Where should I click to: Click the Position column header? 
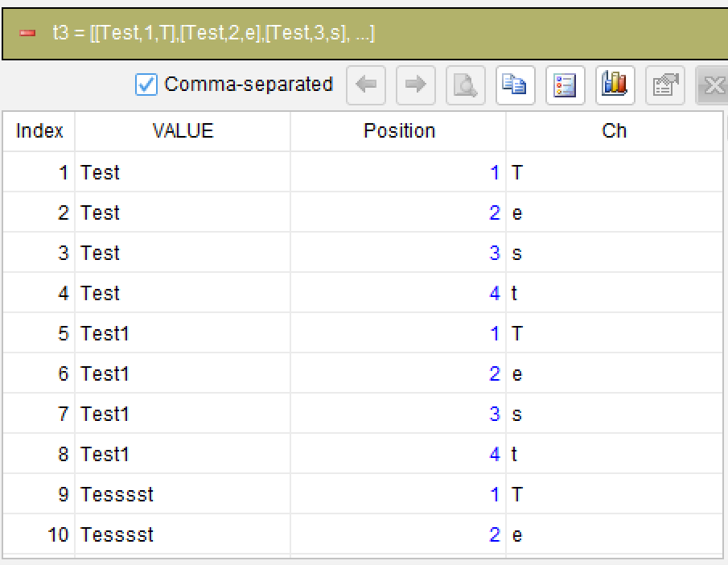point(399,131)
